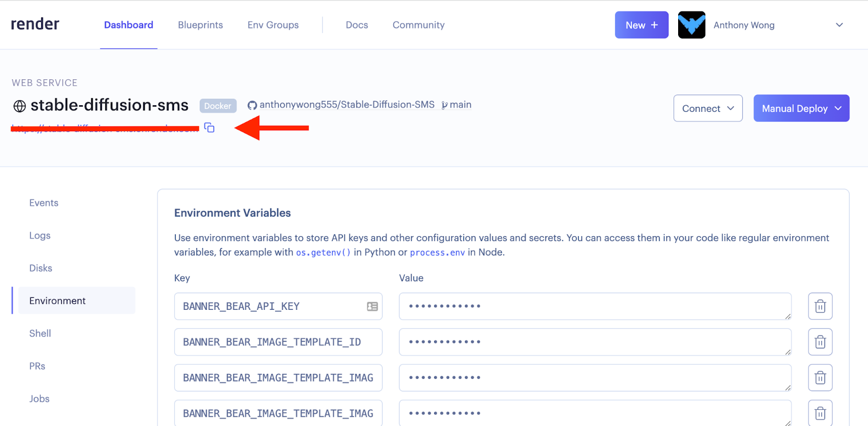The width and height of the screenshot is (868, 426).
Task: Open the Manual Deploy dropdown
Action: (x=801, y=109)
